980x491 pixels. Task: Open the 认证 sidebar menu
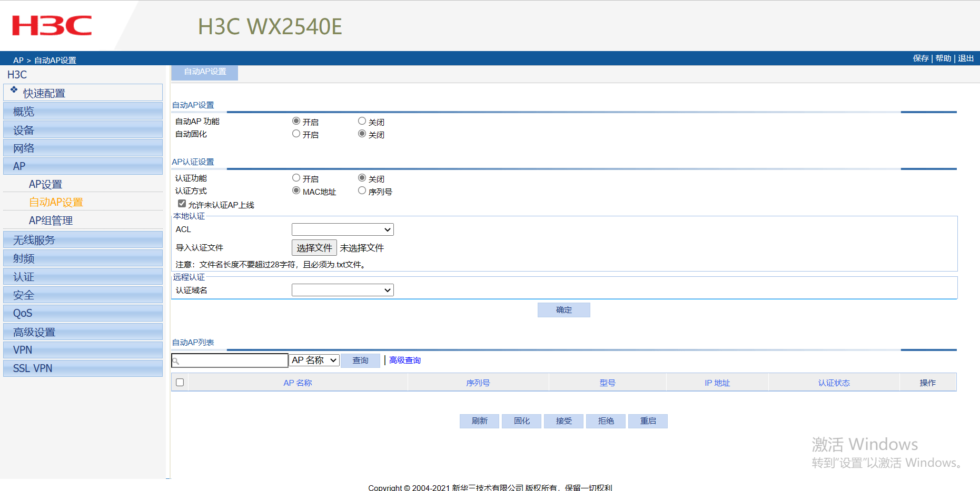coord(83,277)
